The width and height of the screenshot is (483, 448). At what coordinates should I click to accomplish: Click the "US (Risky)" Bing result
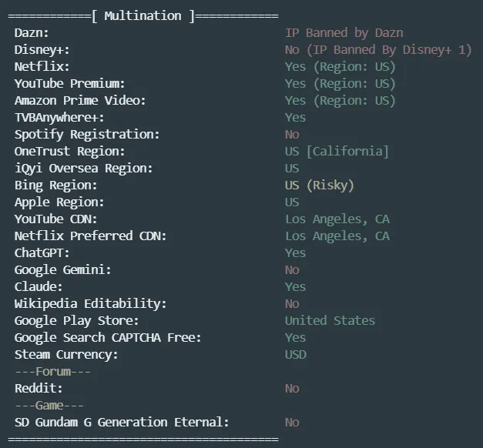pyautogui.click(x=319, y=186)
